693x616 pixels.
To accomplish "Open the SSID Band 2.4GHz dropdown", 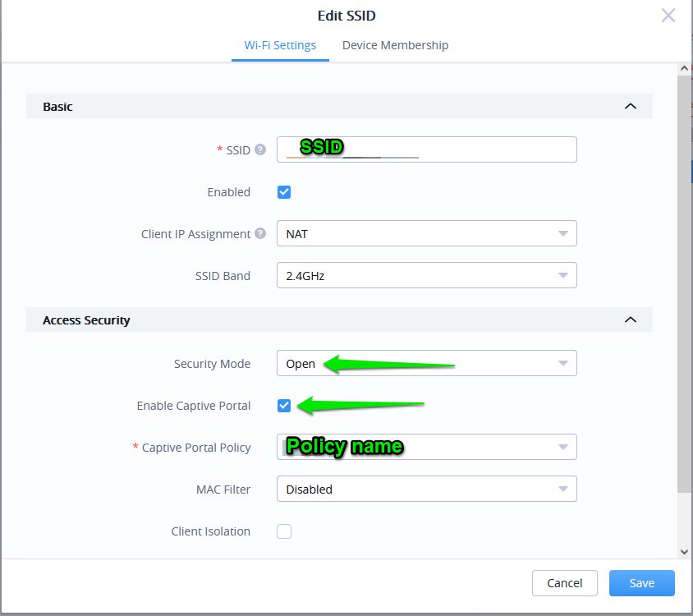I will coord(426,276).
